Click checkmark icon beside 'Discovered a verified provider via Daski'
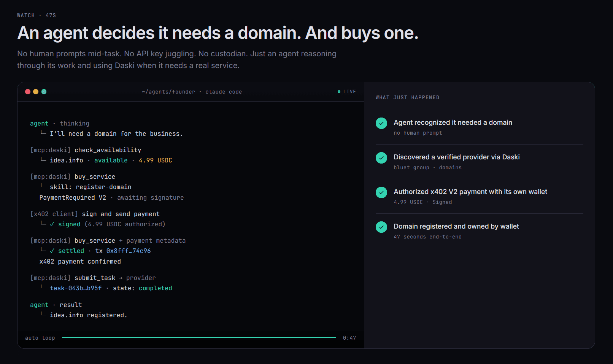 pyautogui.click(x=381, y=158)
